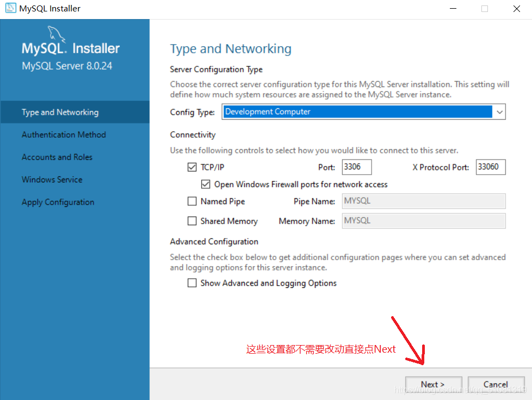Click the MySQL Installer title bar icon
Image resolution: width=532 pixels, height=400 pixels.
pyautogui.click(x=10, y=8)
